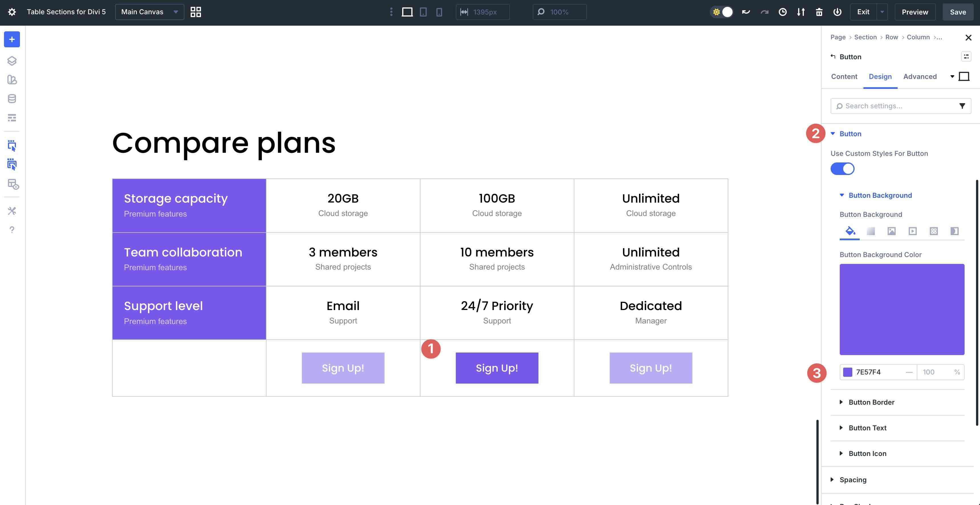Toggle the light/dark mode switch
980x505 pixels.
point(722,12)
